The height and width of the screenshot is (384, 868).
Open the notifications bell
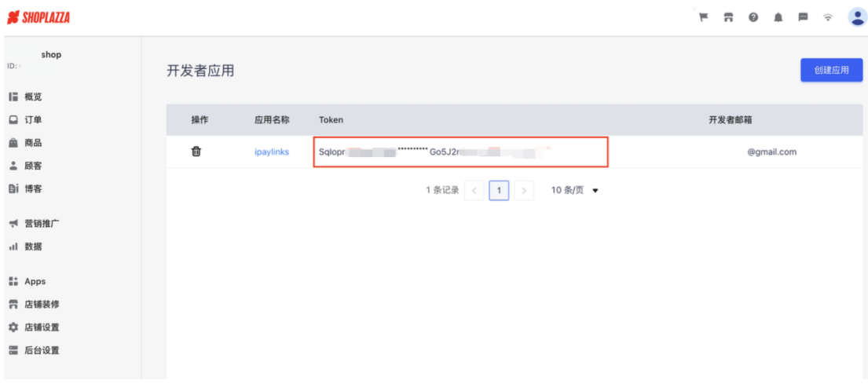click(778, 17)
